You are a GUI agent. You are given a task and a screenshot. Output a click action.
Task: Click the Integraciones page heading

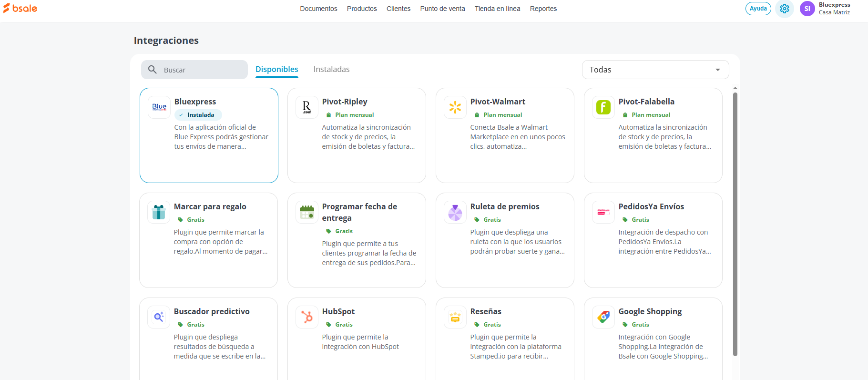[166, 41]
